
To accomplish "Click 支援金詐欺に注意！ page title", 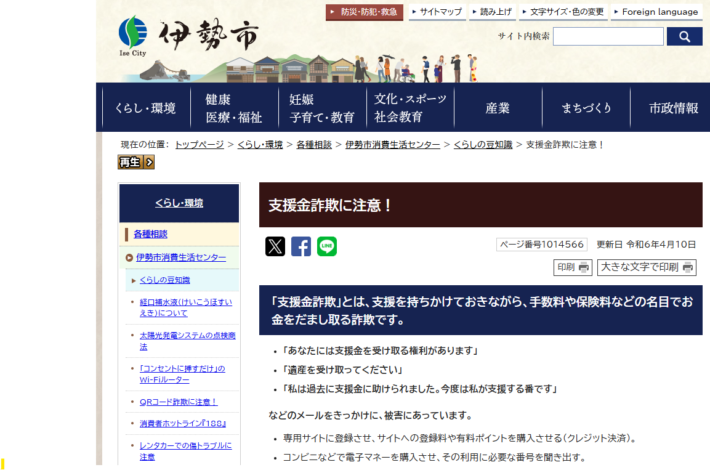I will [x=330, y=205].
